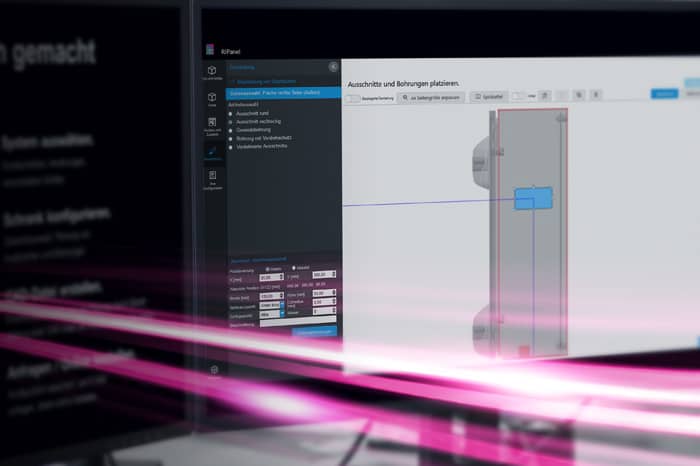Open the first dropdown below the Breite field
Image resolution: width=700 pixels, height=466 pixels.
(271, 305)
